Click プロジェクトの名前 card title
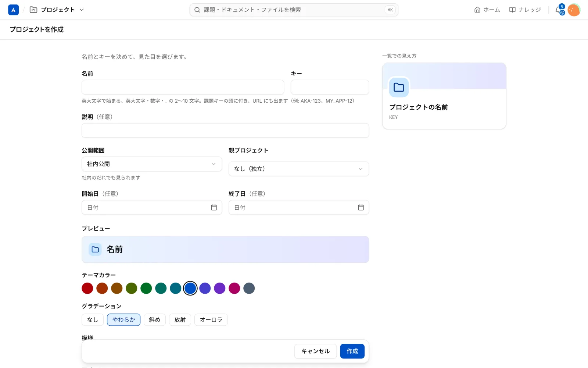Viewport: 588px width, 368px height. (x=419, y=107)
